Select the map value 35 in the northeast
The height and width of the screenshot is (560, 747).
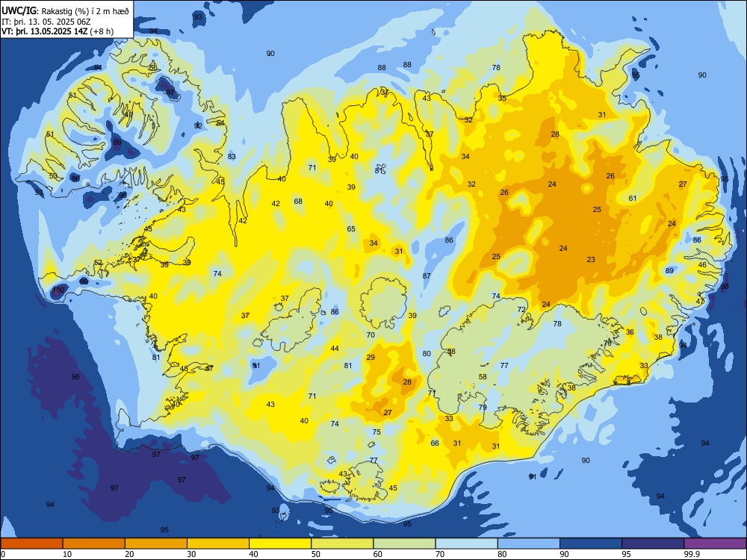[502, 98]
